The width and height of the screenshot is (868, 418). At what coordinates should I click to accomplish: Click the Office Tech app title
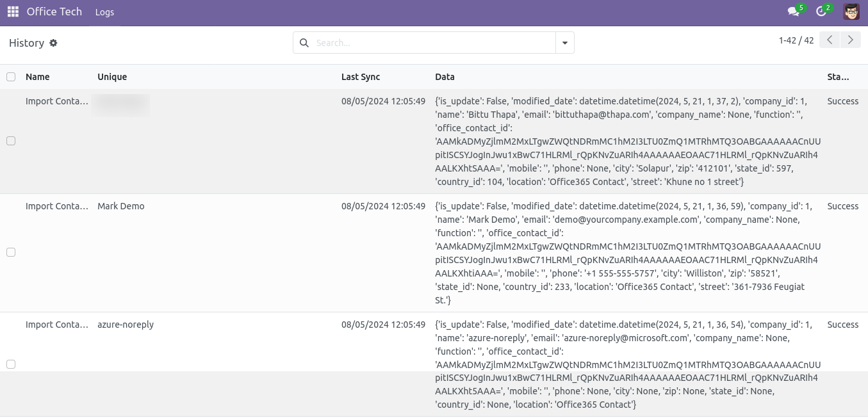54,12
